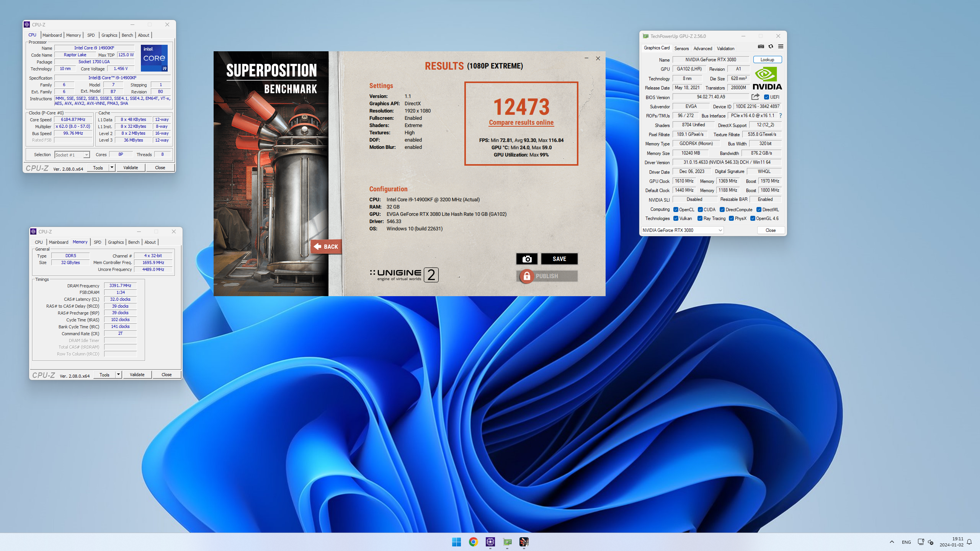The width and height of the screenshot is (980, 551).
Task: Toggle the Ray Tracing checkbox
Action: (x=700, y=218)
